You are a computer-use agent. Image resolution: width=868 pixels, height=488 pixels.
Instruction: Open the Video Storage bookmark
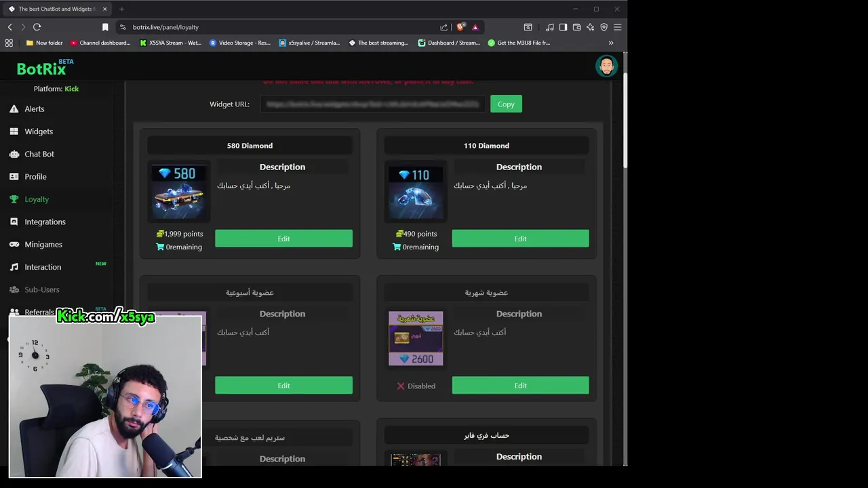click(x=240, y=43)
